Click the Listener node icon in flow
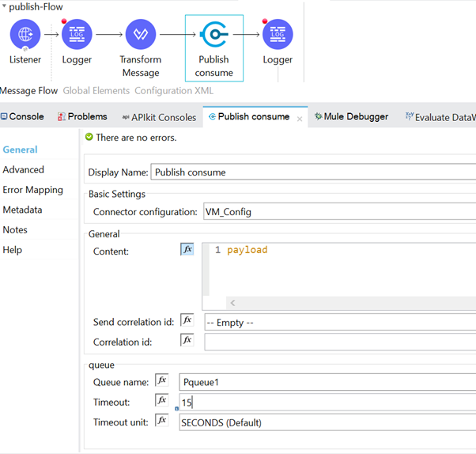476x454 pixels. pos(25,35)
